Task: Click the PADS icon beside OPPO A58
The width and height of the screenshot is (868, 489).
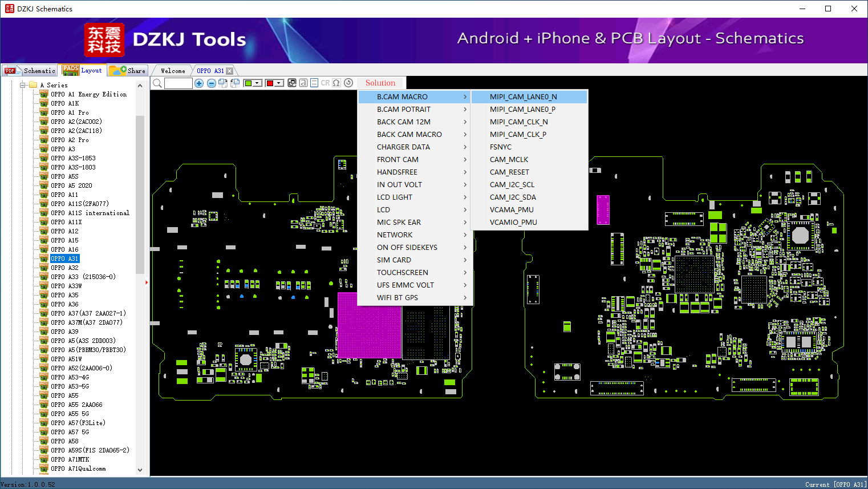Action: click(44, 441)
